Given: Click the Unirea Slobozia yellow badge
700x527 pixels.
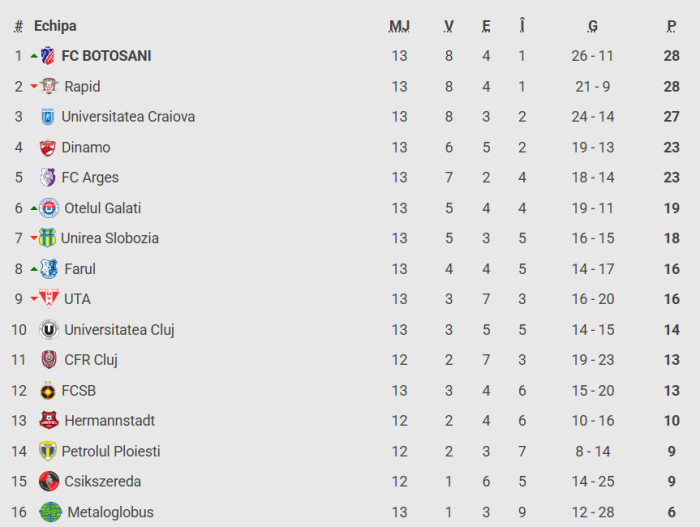Looking at the screenshot, I should 47,238.
